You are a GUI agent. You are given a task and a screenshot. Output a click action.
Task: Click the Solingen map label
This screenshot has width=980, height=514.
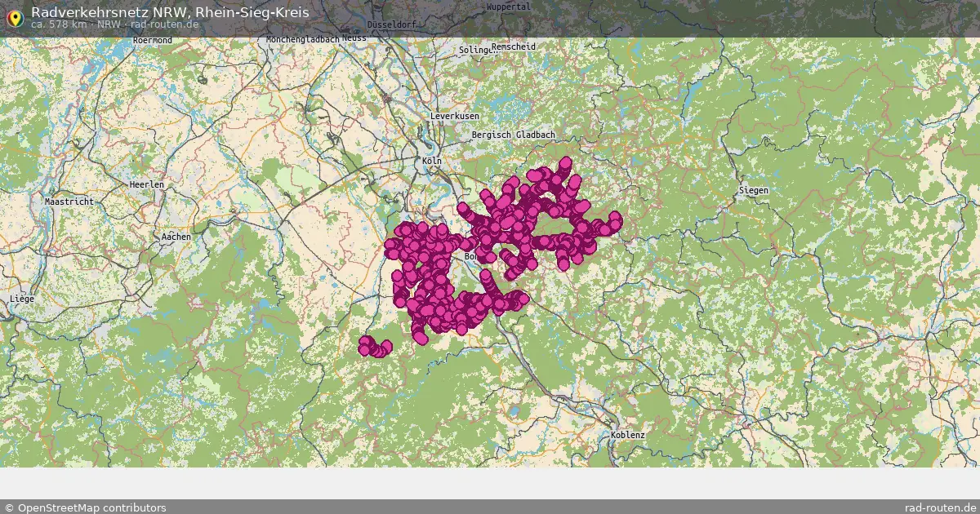tap(479, 50)
